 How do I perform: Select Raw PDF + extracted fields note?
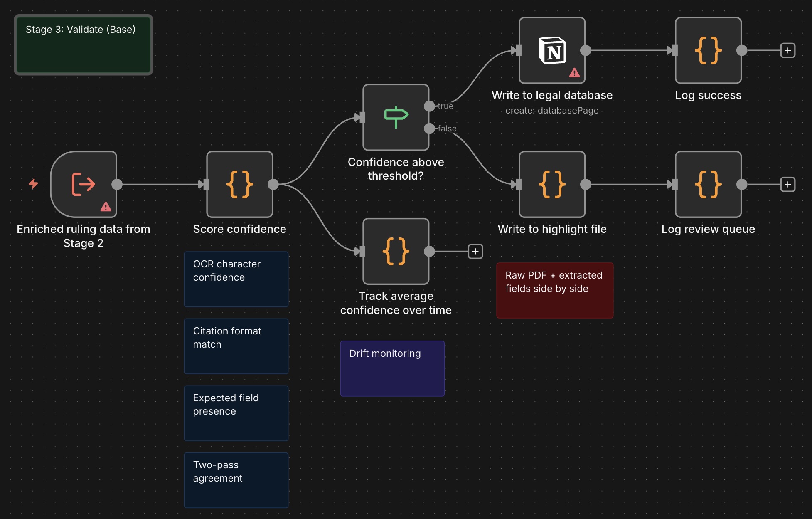(555, 291)
